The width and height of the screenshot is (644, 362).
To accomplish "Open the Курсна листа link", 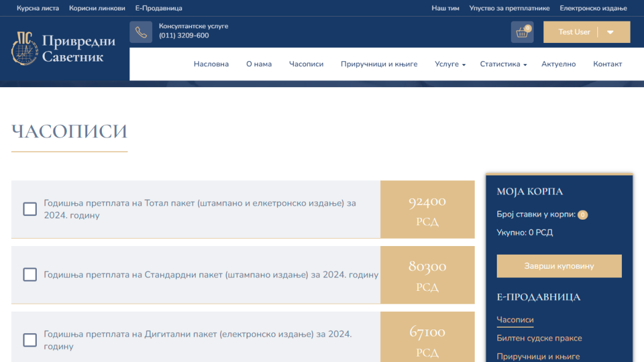I will [38, 8].
